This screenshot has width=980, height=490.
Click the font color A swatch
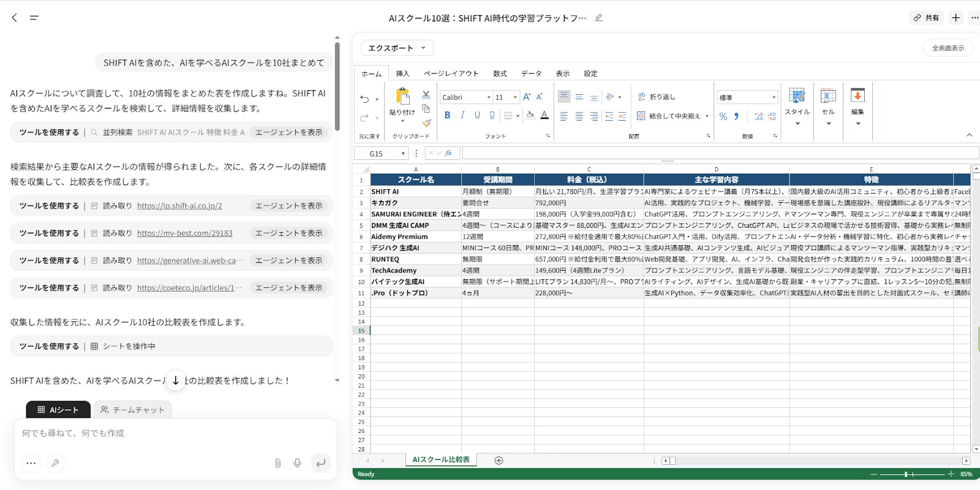(x=545, y=115)
